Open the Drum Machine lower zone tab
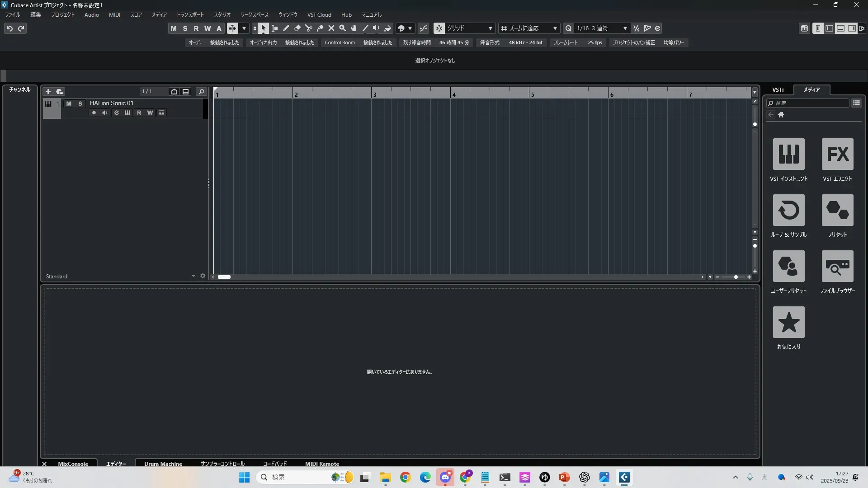 (163, 464)
